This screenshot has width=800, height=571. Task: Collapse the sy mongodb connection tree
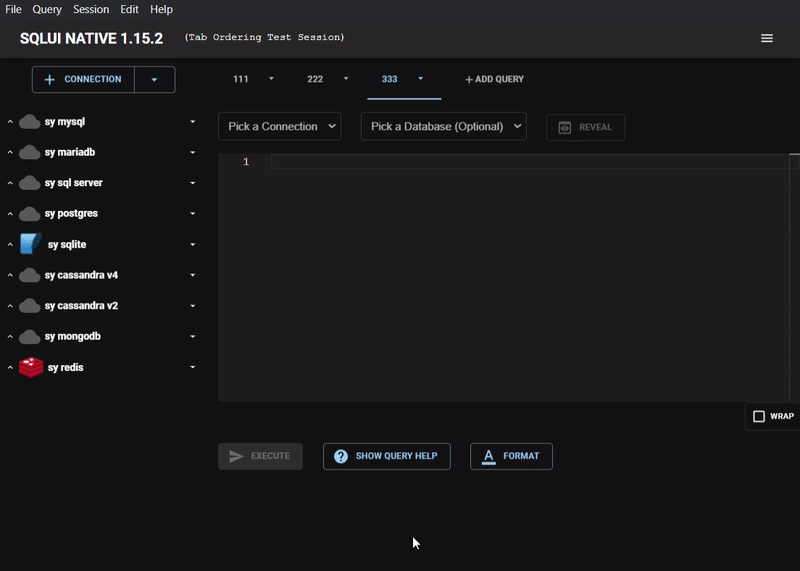[x=10, y=336]
